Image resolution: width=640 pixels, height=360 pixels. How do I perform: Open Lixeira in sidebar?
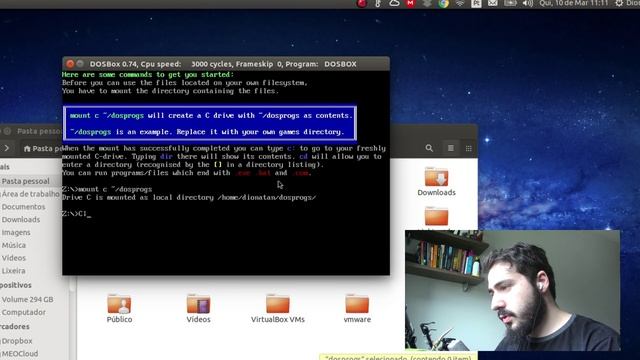pos(13,271)
